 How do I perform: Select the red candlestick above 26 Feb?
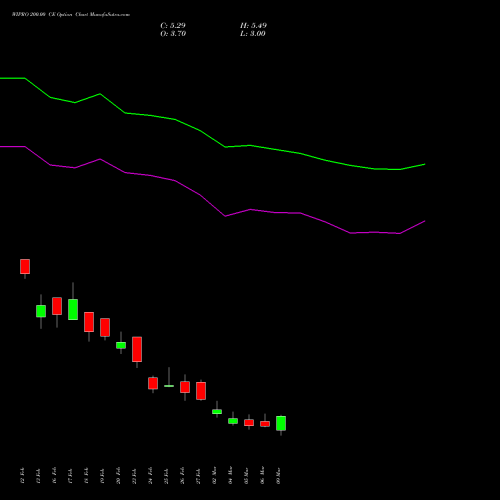point(185,387)
